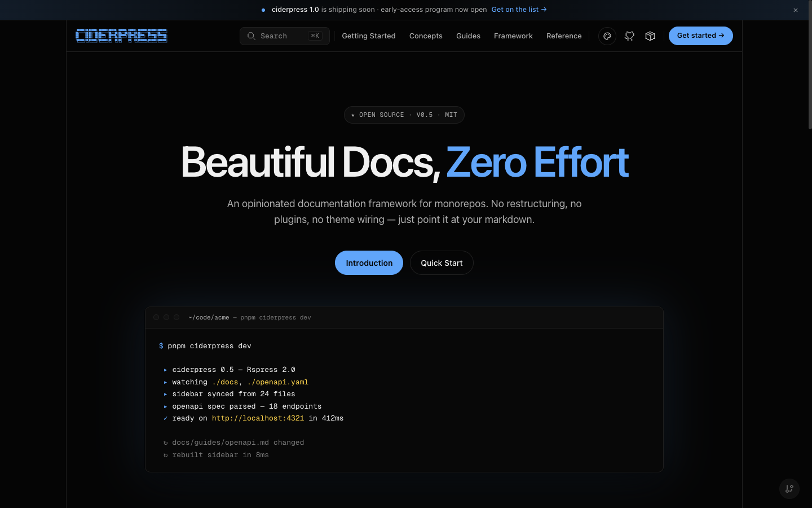Open the theme palette switcher icon
This screenshot has width=812, height=508.
coord(607,36)
